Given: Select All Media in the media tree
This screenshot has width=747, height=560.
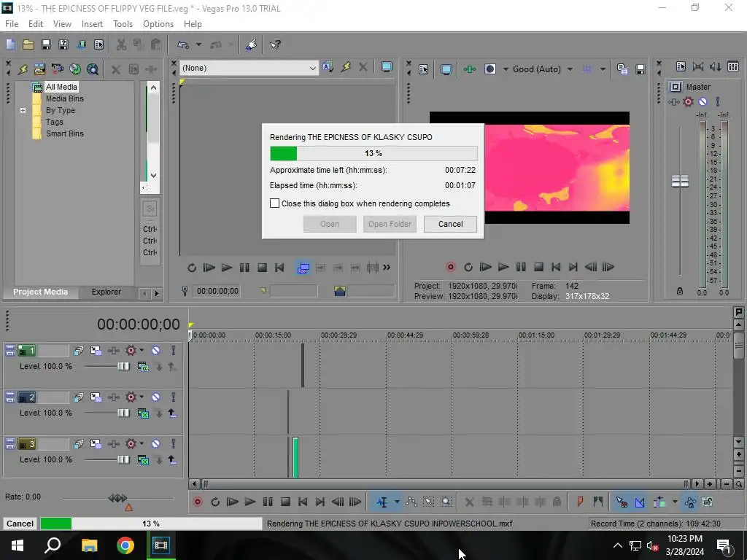Looking at the screenshot, I should [61, 87].
